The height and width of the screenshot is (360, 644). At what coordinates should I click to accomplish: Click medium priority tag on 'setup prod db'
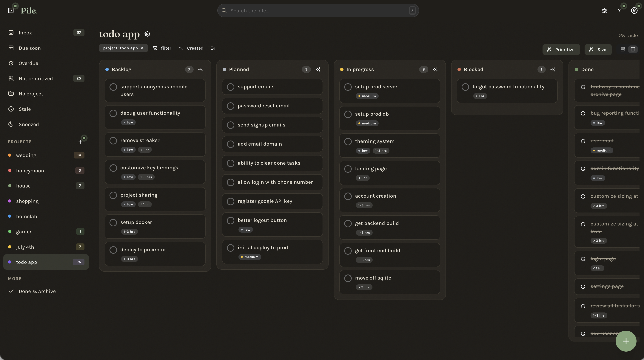click(x=367, y=123)
